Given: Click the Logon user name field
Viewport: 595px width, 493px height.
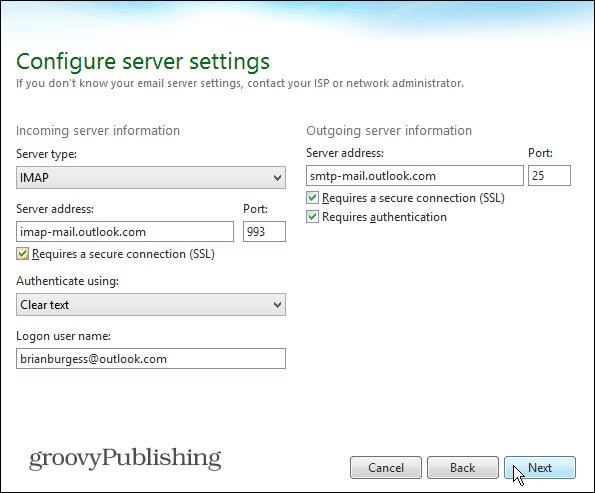Looking at the screenshot, I should coord(151,359).
